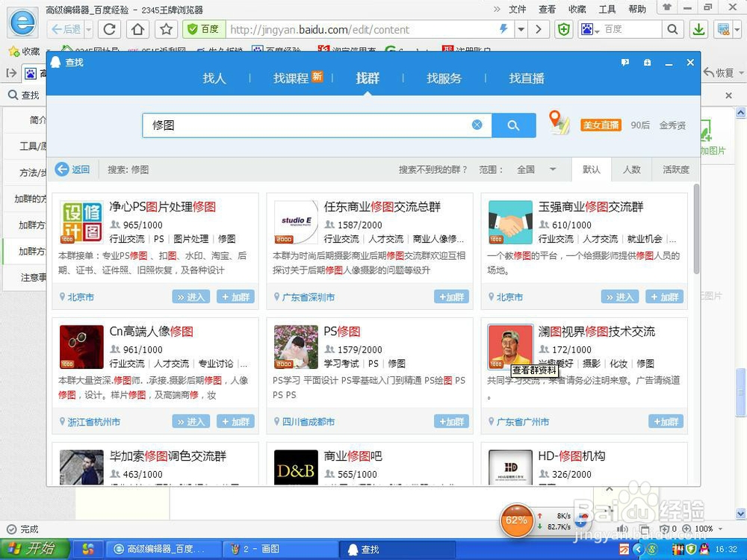Click 进入 for 净心PS图片处理修图
The height and width of the screenshot is (560, 747).
tap(191, 296)
